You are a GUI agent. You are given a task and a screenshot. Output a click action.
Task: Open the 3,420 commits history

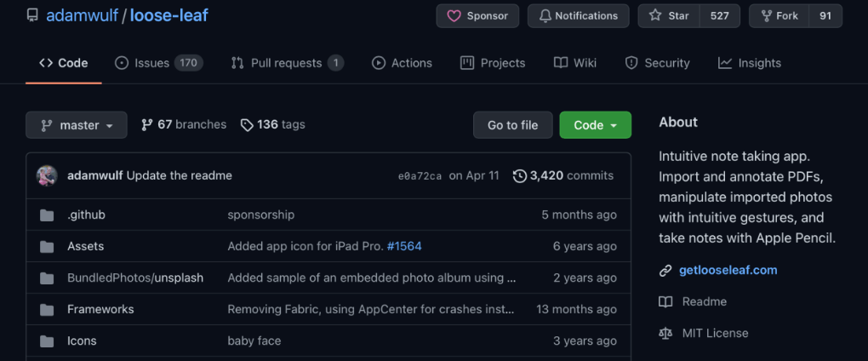562,175
